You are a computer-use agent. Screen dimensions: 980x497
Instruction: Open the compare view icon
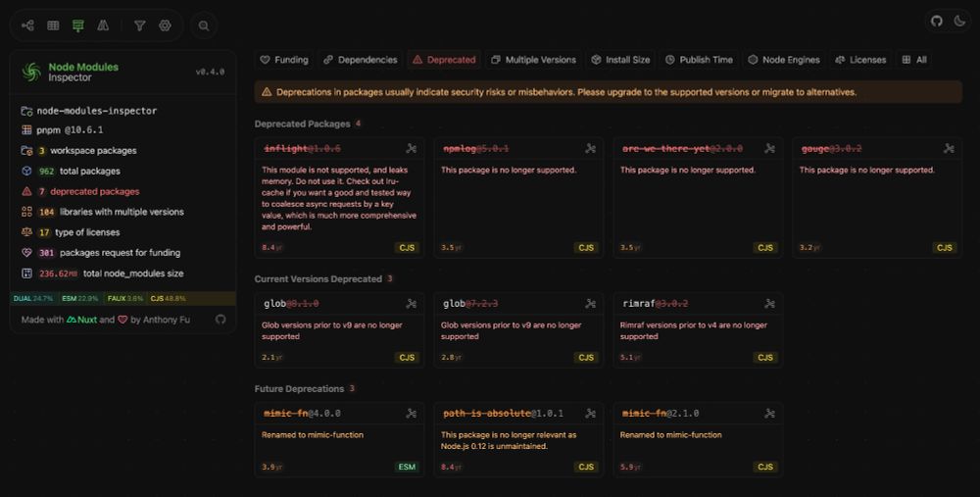[103, 25]
